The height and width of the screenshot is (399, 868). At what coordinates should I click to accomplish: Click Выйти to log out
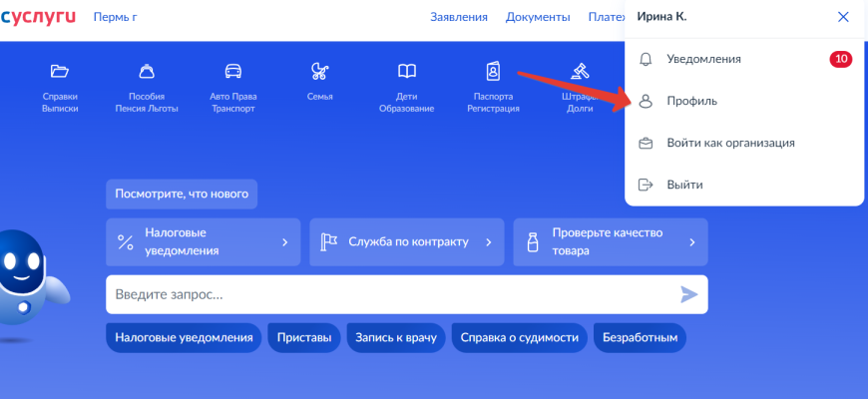pos(684,185)
